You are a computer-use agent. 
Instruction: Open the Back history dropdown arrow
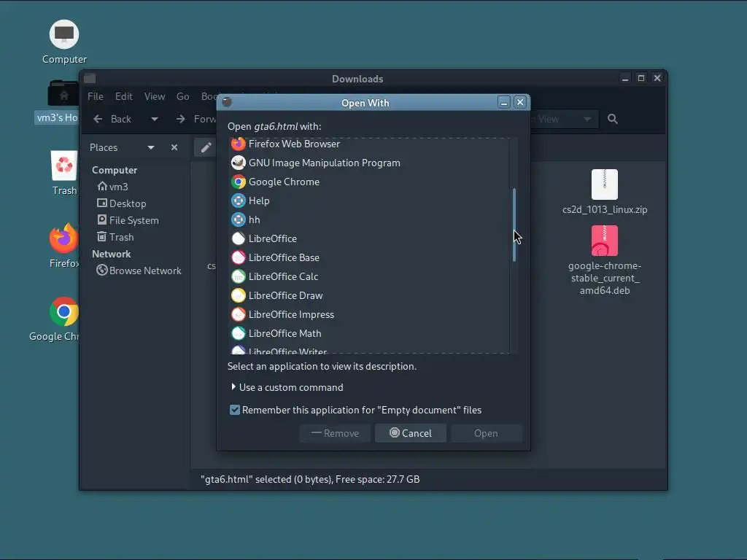pos(155,119)
